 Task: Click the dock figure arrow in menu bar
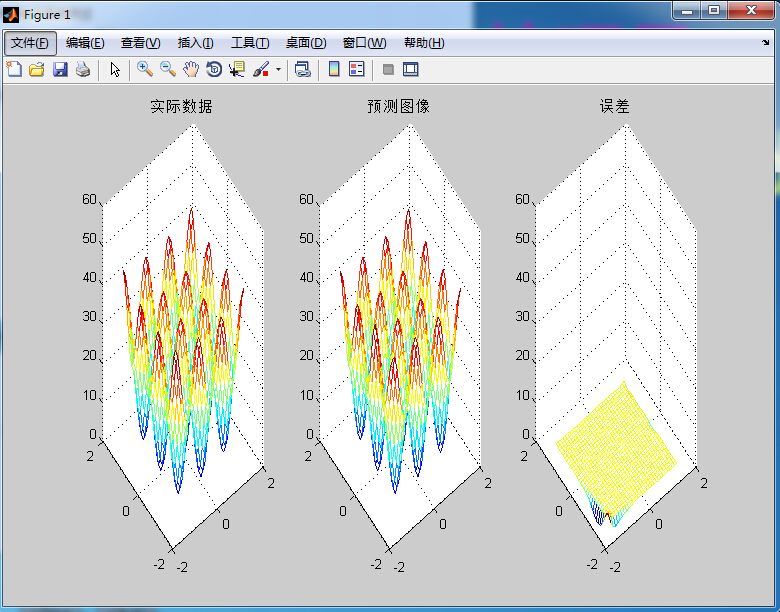[766, 43]
